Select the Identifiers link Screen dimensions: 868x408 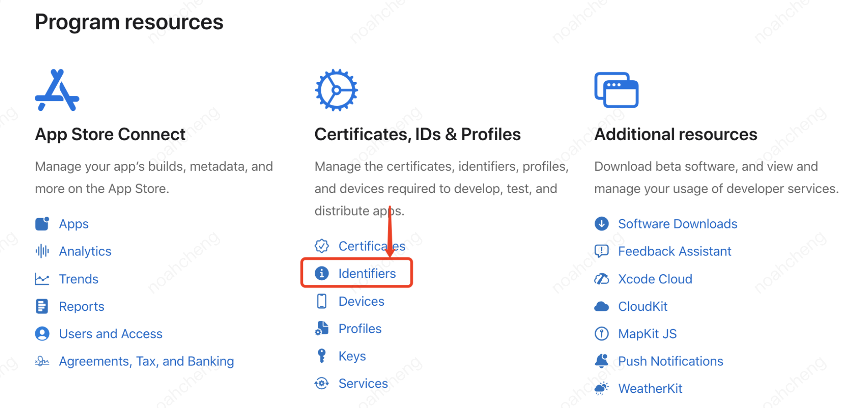pyautogui.click(x=367, y=273)
